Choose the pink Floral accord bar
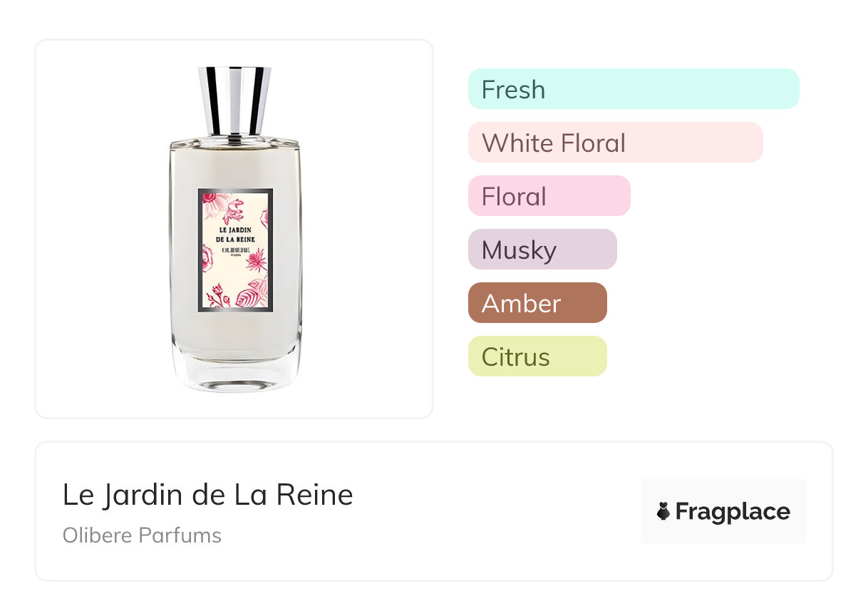The height and width of the screenshot is (616, 868). tap(549, 196)
